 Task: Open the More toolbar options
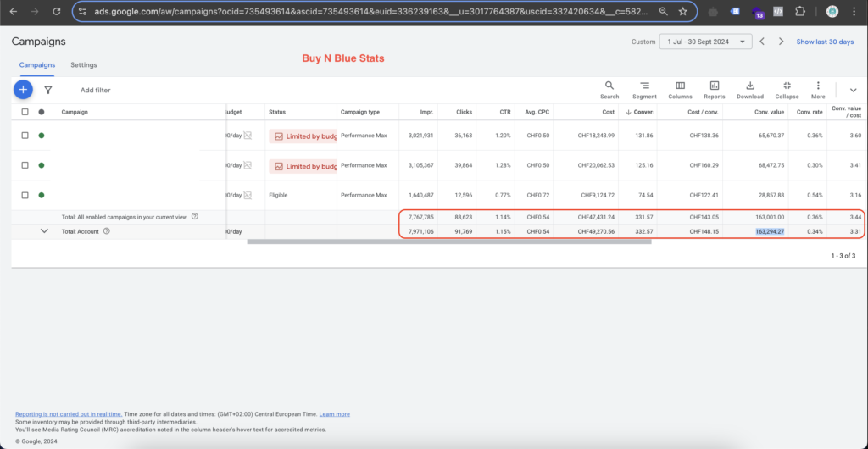(x=818, y=90)
